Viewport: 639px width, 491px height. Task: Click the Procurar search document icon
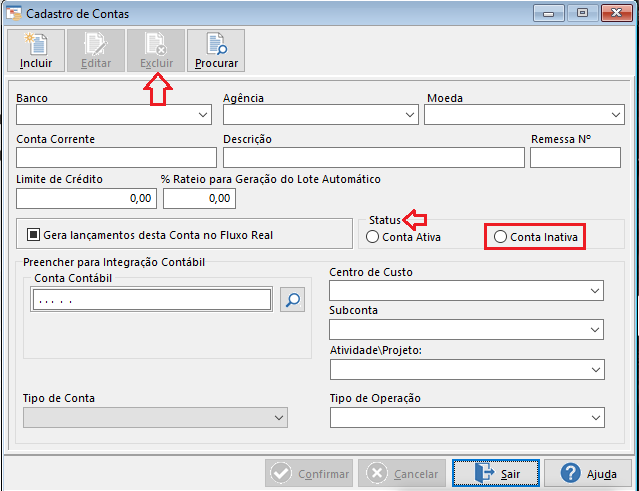[x=217, y=44]
